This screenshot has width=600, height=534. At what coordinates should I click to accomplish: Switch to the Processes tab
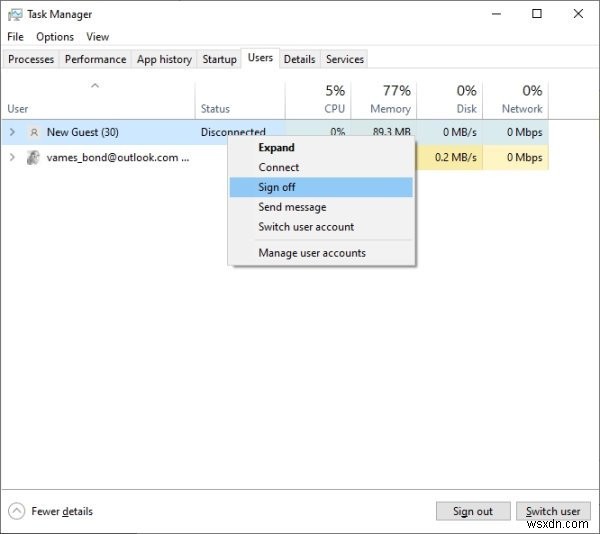point(31,59)
